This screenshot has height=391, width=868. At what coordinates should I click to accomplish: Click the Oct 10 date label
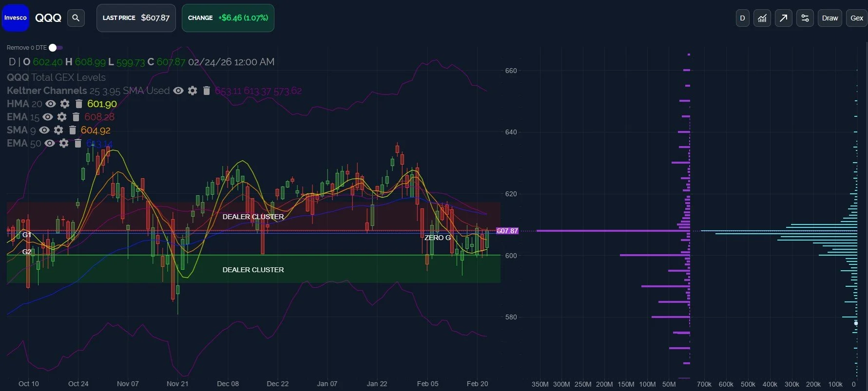(x=29, y=384)
